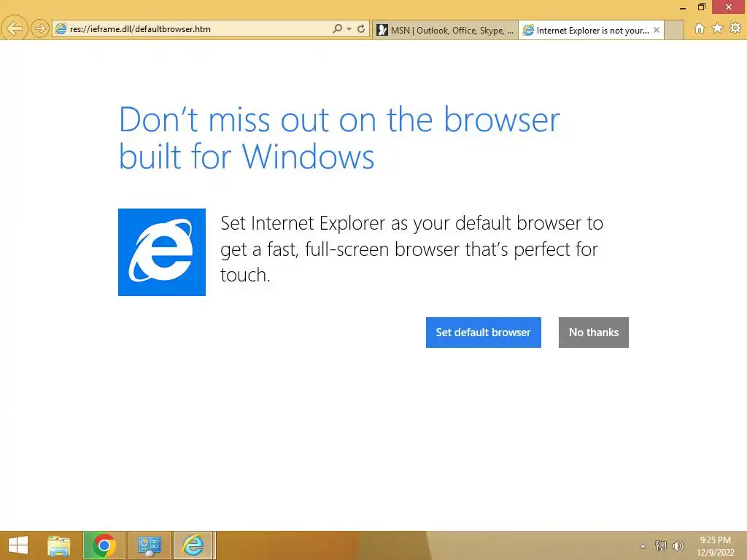Viewport: 747px width, 560px height.
Task: Switch to the MSN Outlook tab
Action: pos(445,31)
